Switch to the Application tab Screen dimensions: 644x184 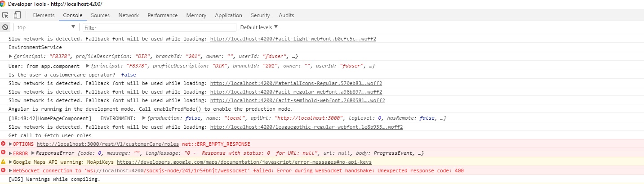[228, 15]
